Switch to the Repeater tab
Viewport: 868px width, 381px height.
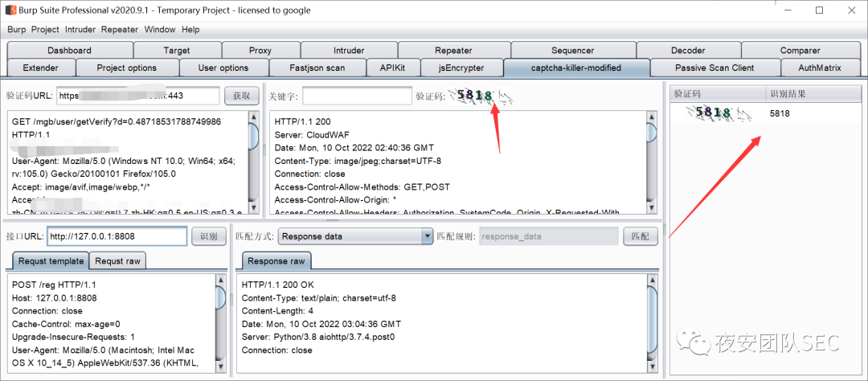click(453, 50)
